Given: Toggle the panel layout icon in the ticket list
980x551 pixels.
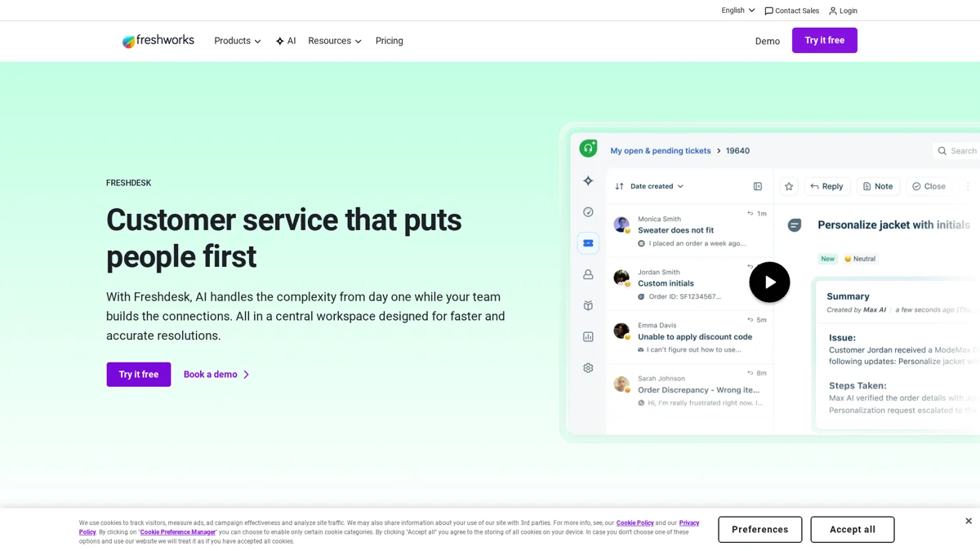Looking at the screenshot, I should click(758, 186).
